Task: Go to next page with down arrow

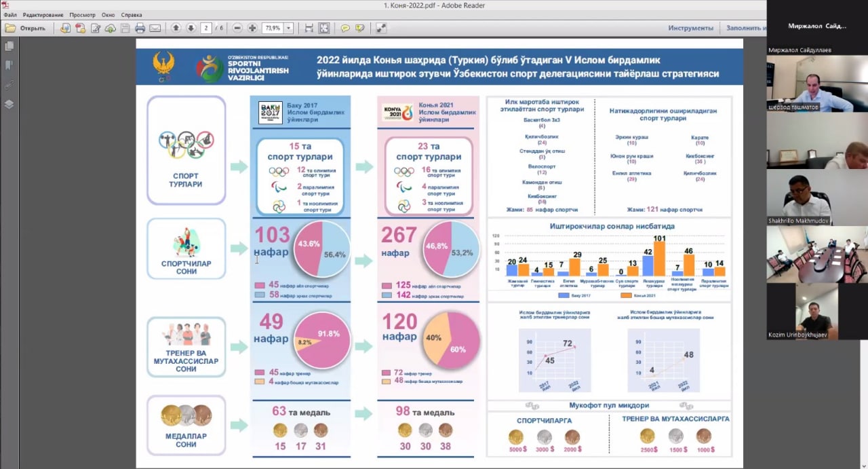Action: (x=191, y=29)
